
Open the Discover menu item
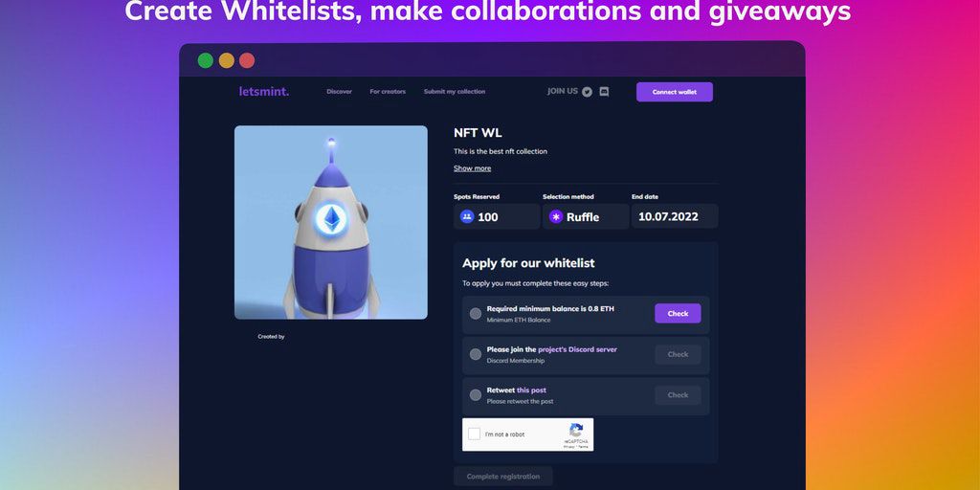click(340, 92)
